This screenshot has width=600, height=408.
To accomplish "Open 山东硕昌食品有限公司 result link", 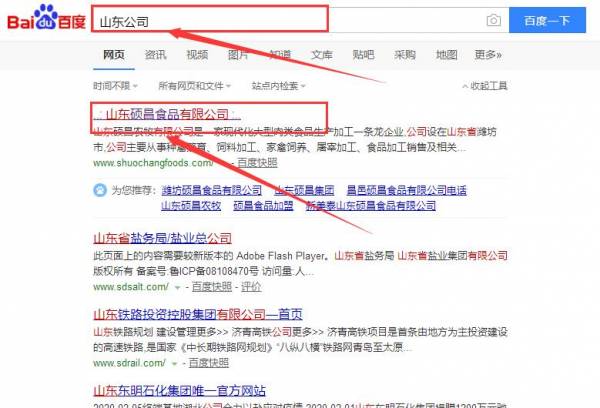I will click(x=162, y=113).
